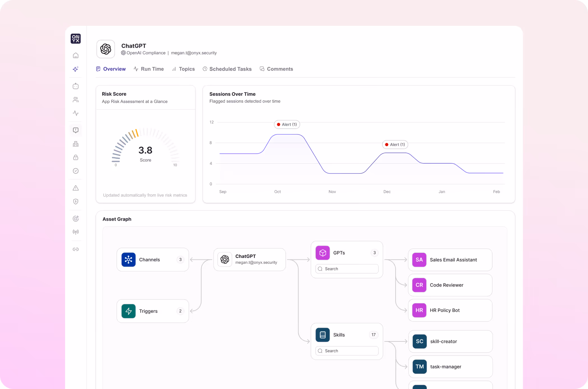Switch to the Run Time tab
This screenshot has width=588, height=389.
click(x=149, y=69)
